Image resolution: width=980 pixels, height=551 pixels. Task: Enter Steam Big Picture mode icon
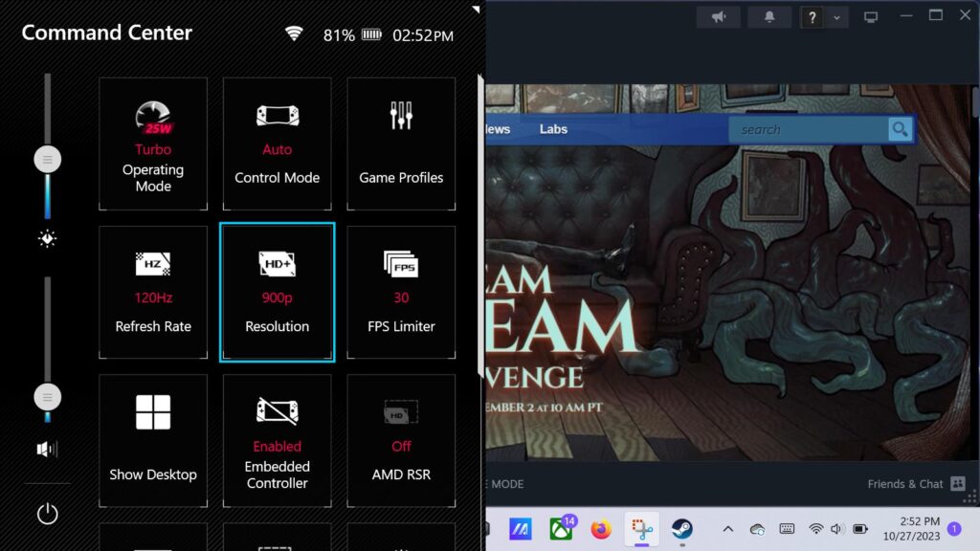(x=871, y=17)
